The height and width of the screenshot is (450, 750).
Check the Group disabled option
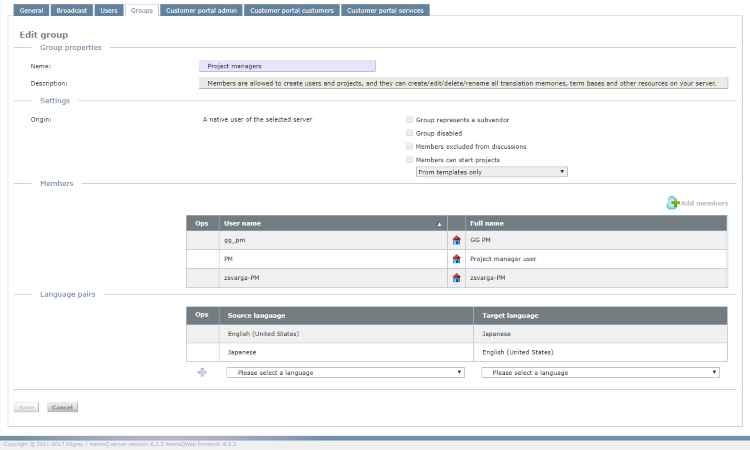tap(409, 132)
